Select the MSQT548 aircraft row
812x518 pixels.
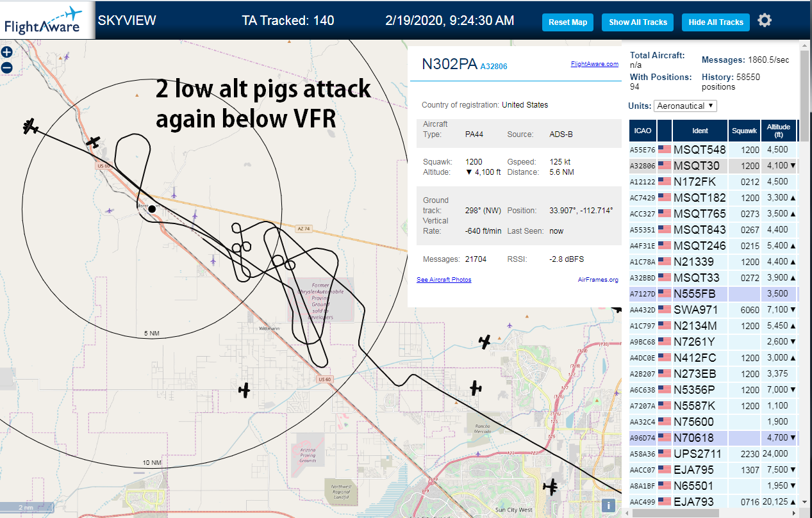(713, 150)
